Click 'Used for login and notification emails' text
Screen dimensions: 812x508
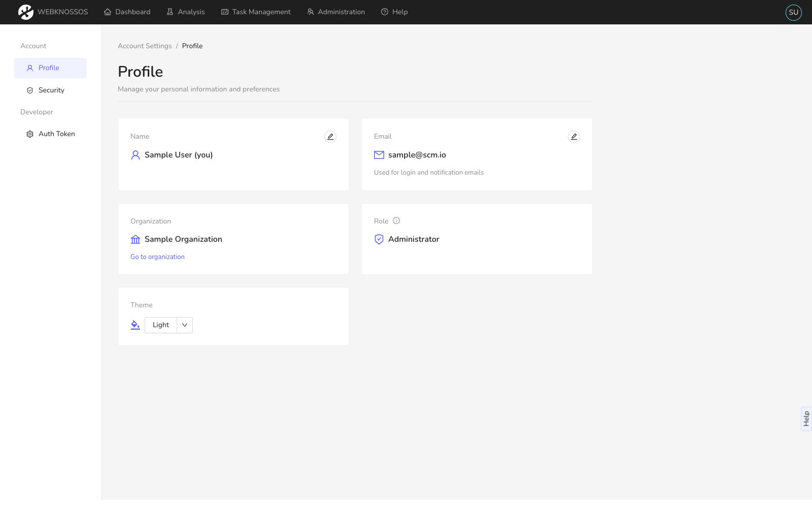click(x=429, y=173)
